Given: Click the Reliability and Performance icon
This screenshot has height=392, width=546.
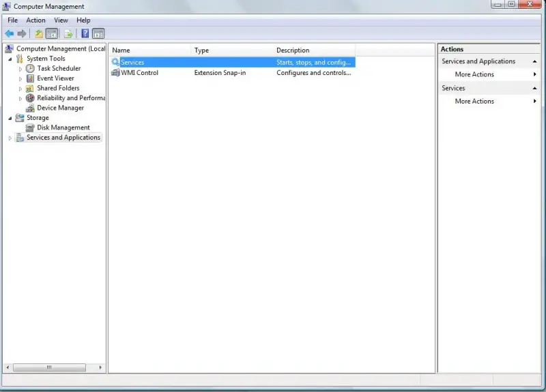Looking at the screenshot, I should click(x=30, y=98).
